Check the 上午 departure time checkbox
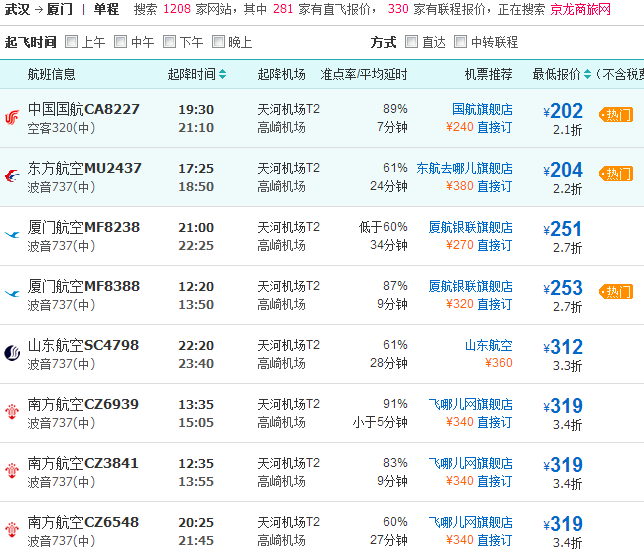The image size is (644, 553). click(x=71, y=41)
